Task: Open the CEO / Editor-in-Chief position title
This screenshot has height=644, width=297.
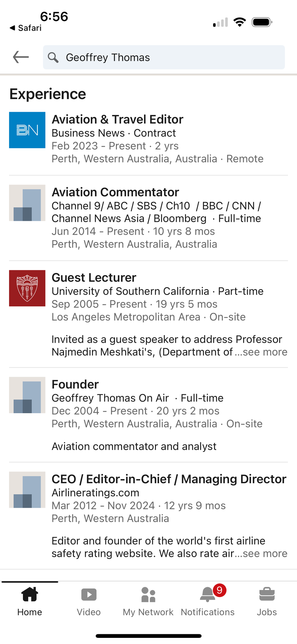Action: [169, 479]
